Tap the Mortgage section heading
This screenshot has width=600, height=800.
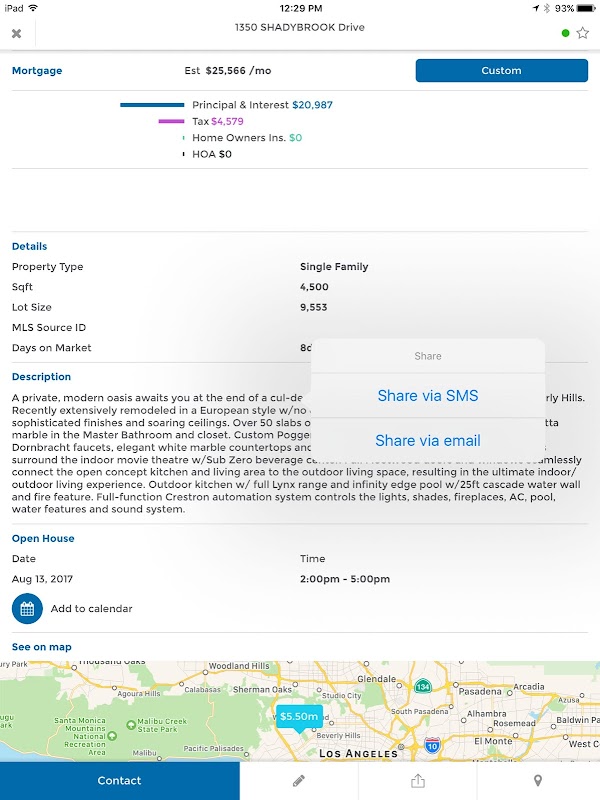(x=37, y=71)
